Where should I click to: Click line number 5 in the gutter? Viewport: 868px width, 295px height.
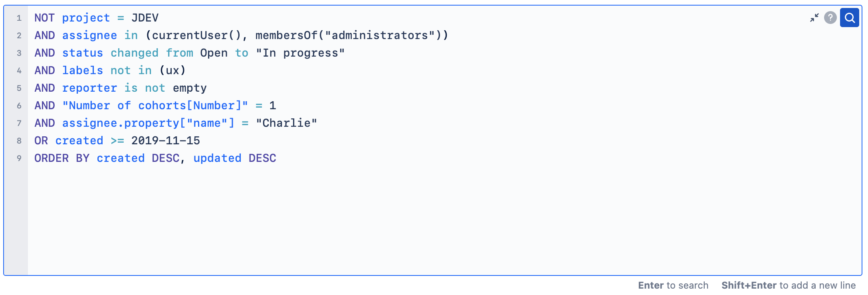coord(18,88)
